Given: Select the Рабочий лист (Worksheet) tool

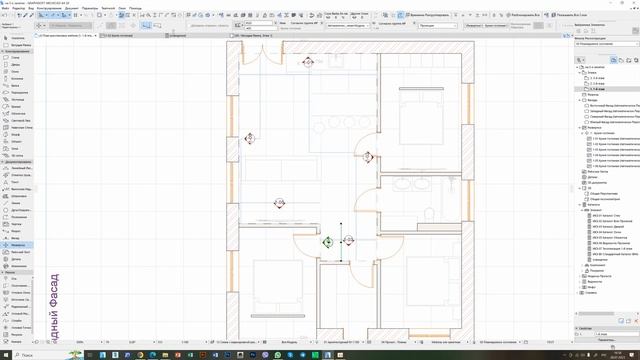Looking at the screenshot, I should click(16, 252).
